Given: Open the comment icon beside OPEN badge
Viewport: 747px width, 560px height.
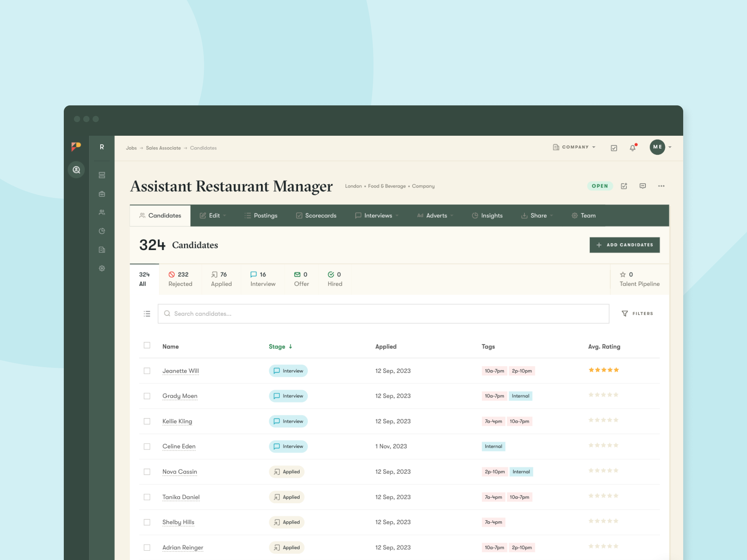Looking at the screenshot, I should coord(643,186).
